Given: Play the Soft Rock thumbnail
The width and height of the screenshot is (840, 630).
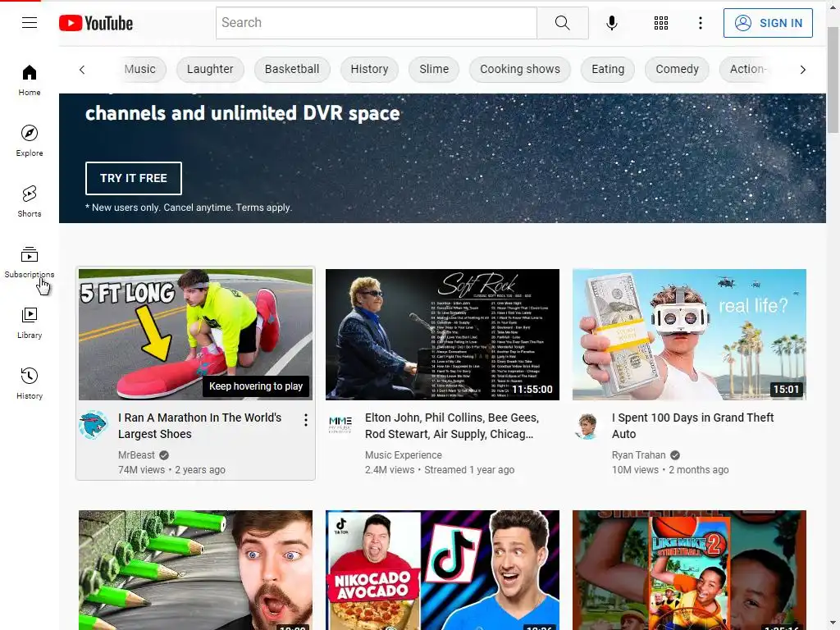Looking at the screenshot, I should pyautogui.click(x=442, y=335).
